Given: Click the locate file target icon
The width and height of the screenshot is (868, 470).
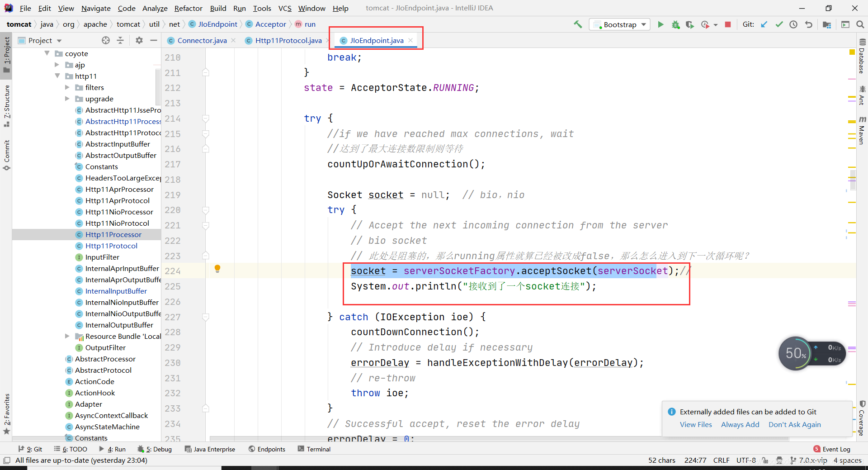Looking at the screenshot, I should pyautogui.click(x=106, y=40).
